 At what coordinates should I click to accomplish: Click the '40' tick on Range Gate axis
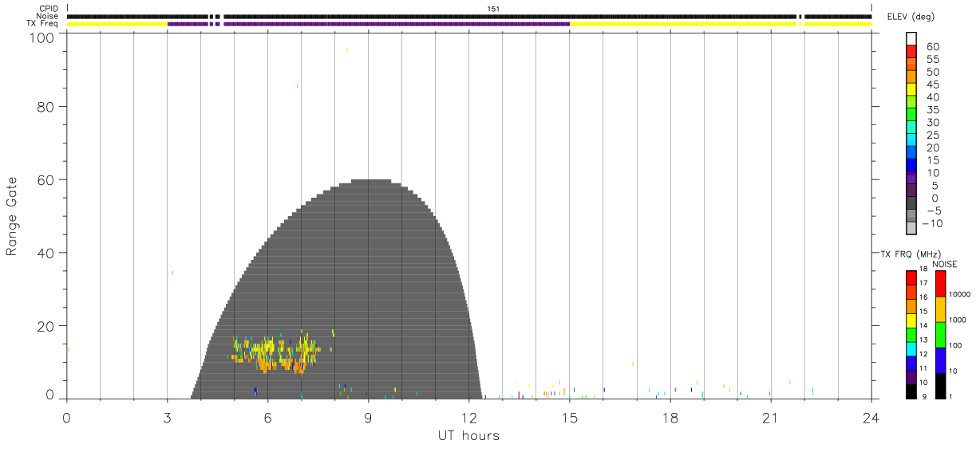click(x=45, y=253)
